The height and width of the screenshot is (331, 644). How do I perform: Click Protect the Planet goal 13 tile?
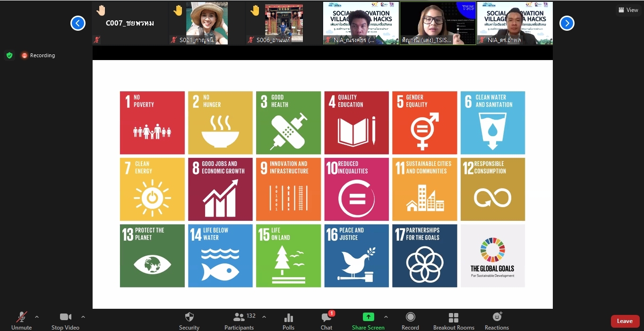pyautogui.click(x=152, y=256)
